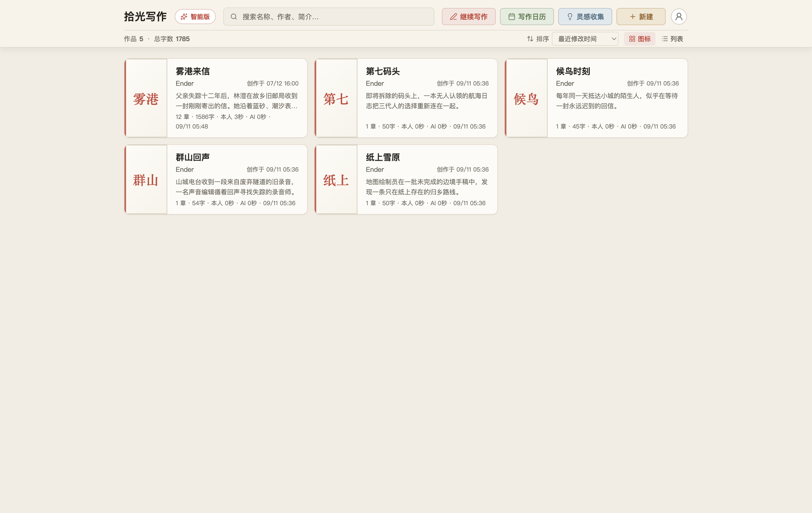Switch to 列表 list view
The image size is (812, 513).
[672, 39]
